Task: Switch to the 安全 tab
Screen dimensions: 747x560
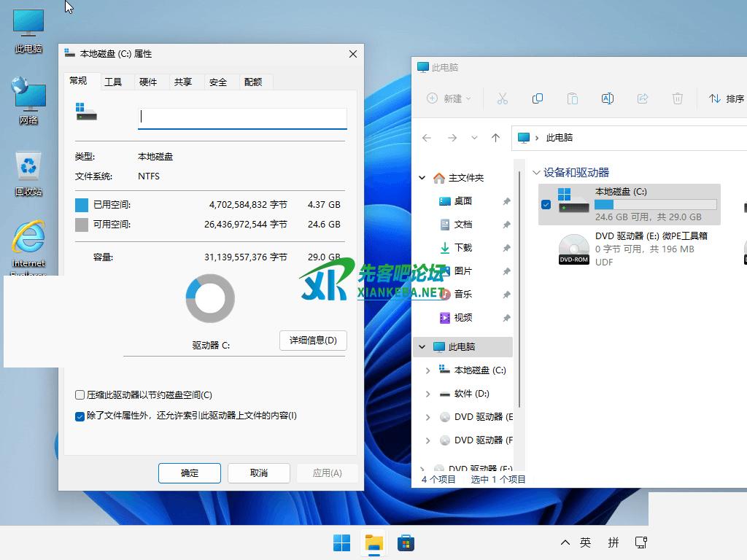Action: [x=218, y=82]
